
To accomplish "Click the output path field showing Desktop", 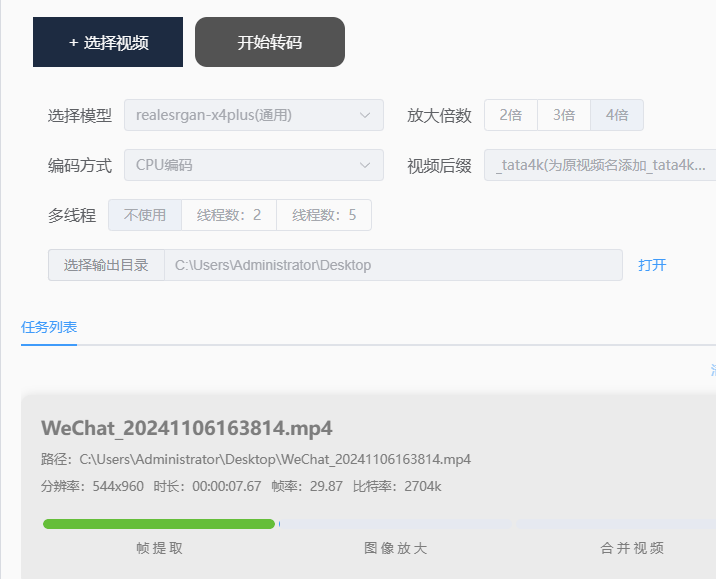I will click(392, 265).
